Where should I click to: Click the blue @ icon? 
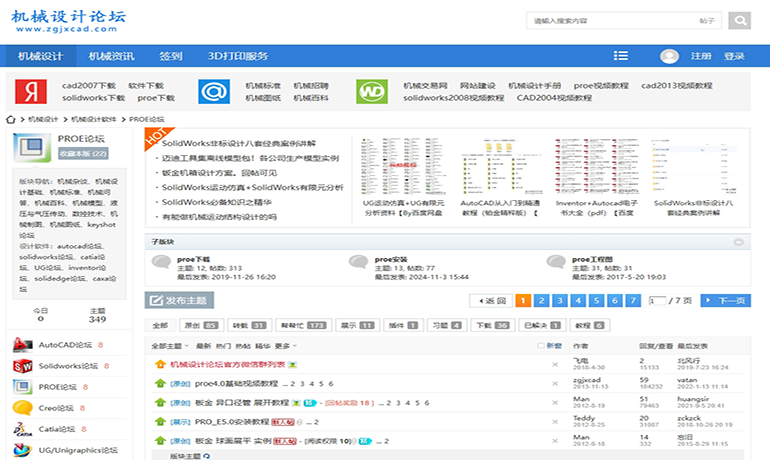coord(214,92)
